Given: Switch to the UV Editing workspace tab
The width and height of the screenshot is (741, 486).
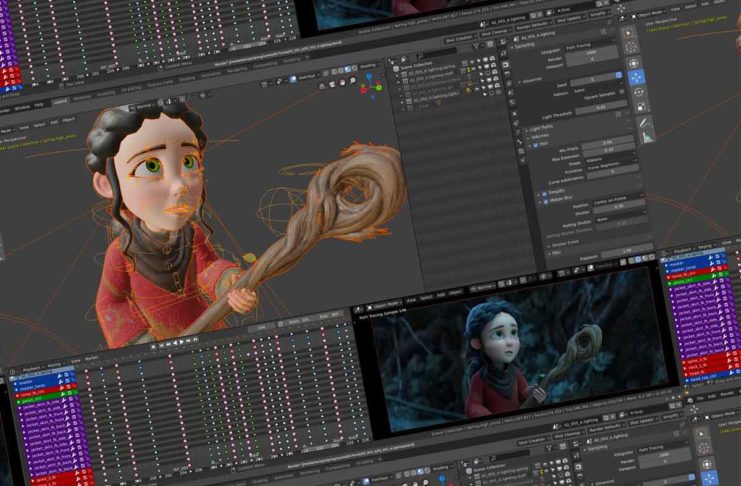Looking at the screenshot, I should pos(130,90).
